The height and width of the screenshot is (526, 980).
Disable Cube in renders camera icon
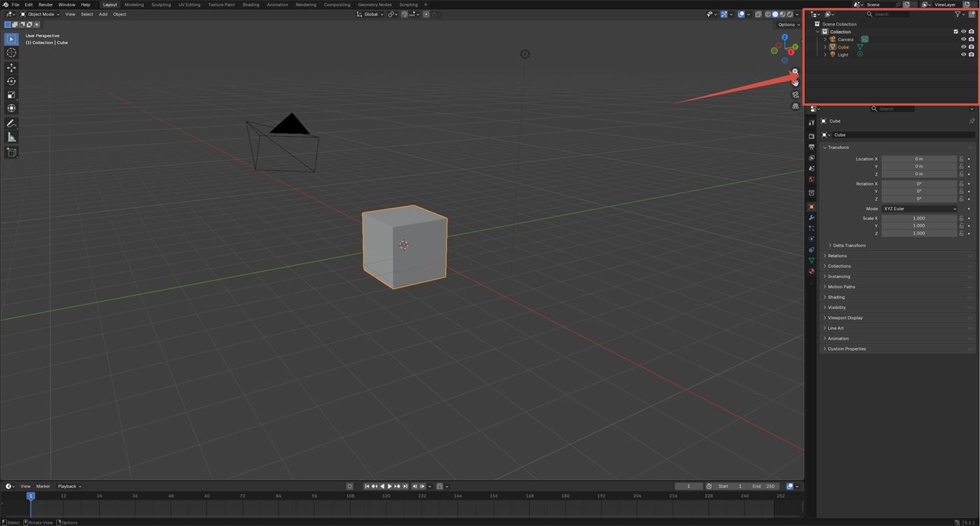click(x=971, y=47)
